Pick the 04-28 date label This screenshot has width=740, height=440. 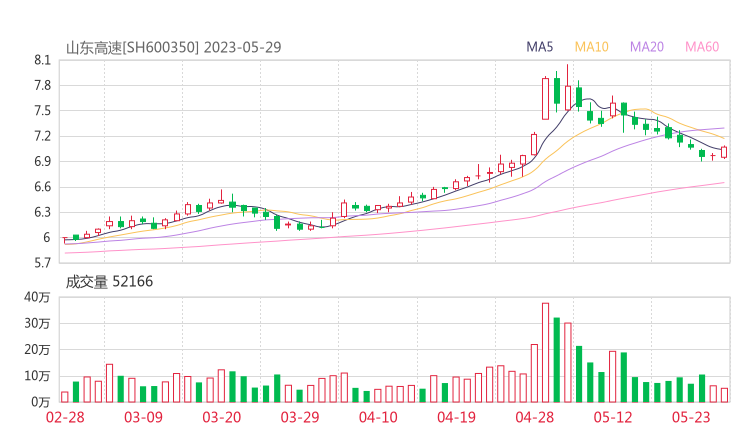(x=535, y=417)
